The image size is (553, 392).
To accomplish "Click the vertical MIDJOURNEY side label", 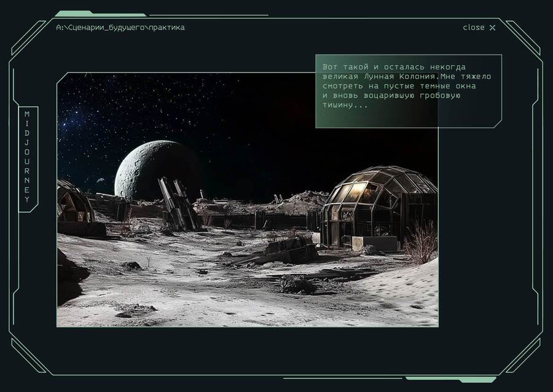I will pyautogui.click(x=28, y=159).
